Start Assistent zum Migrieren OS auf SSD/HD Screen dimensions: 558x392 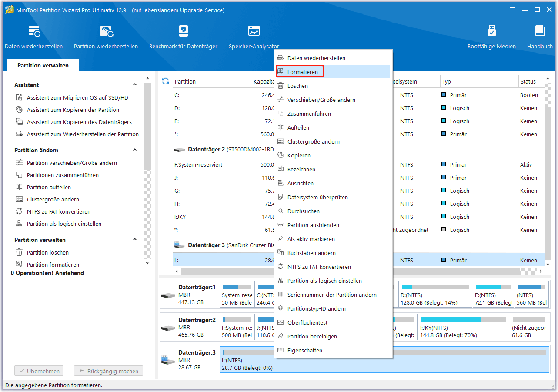[x=77, y=97]
